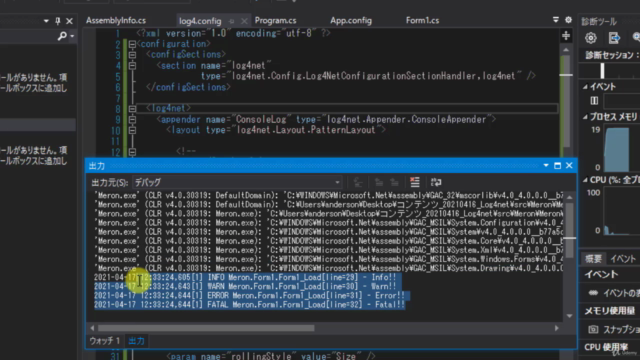Click the diagnostic session timeline marker
Viewport: 640px width, 360px height.
point(602,71)
